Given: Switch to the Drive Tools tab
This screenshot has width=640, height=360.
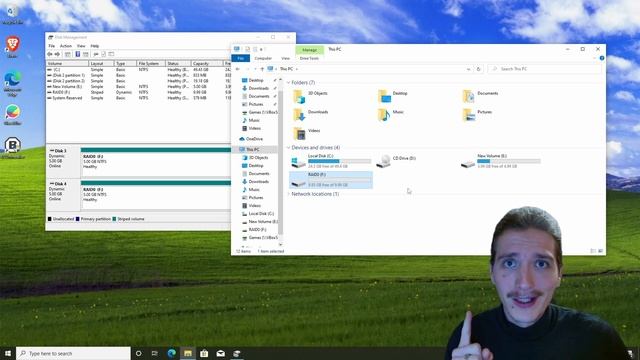Looking at the screenshot, I should pyautogui.click(x=309, y=58).
